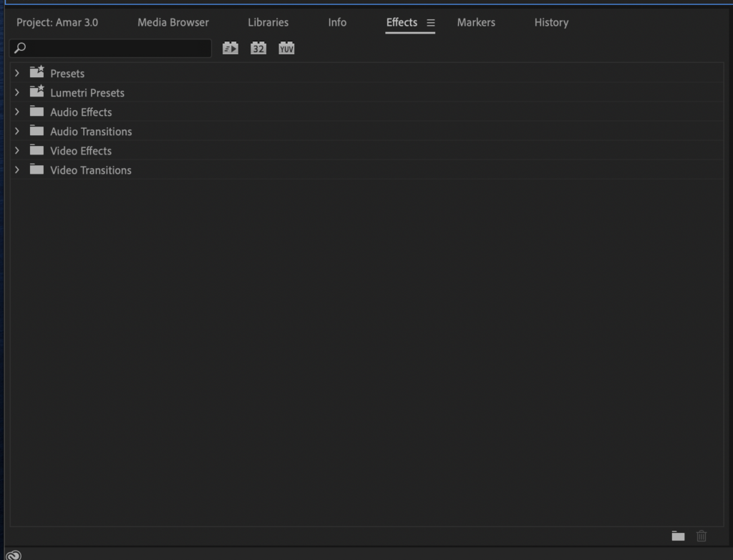733x560 pixels.
Task: Expand the Video Effects chevron
Action: (x=17, y=150)
